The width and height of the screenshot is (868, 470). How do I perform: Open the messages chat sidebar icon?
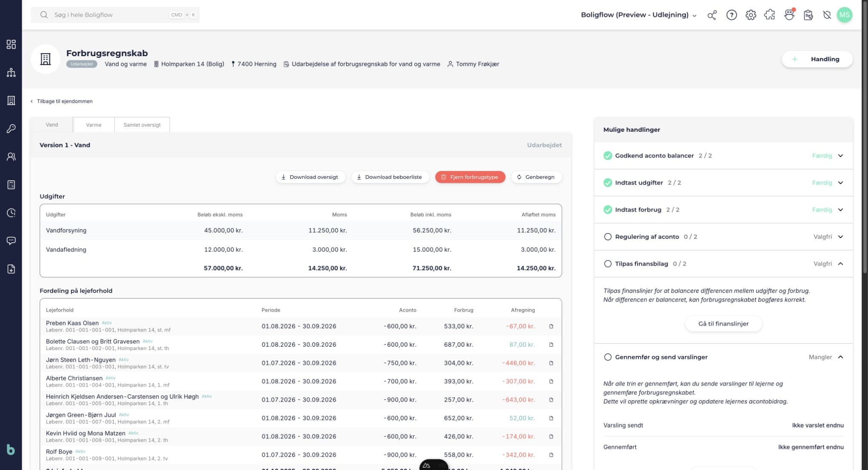click(x=11, y=241)
